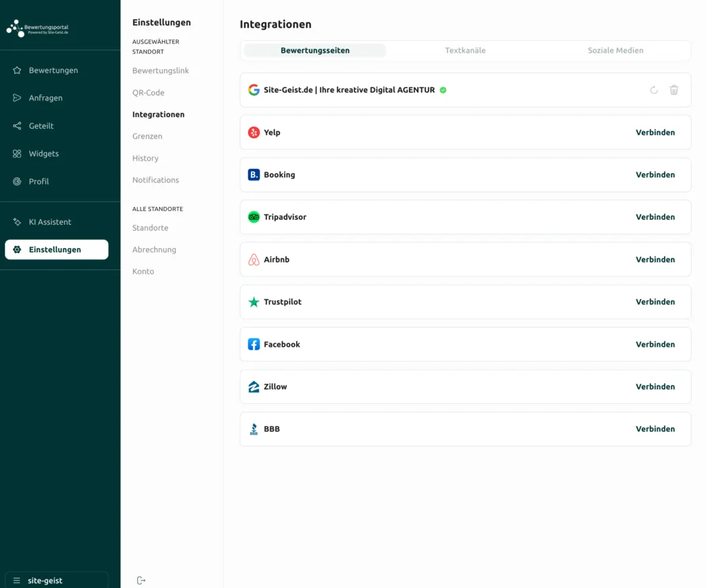Click the Bewertungsportal logo

(38, 28)
